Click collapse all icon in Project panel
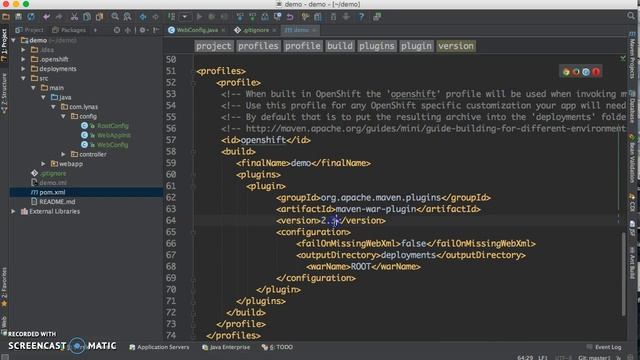Viewport: 640px width, 360px height. point(128,30)
